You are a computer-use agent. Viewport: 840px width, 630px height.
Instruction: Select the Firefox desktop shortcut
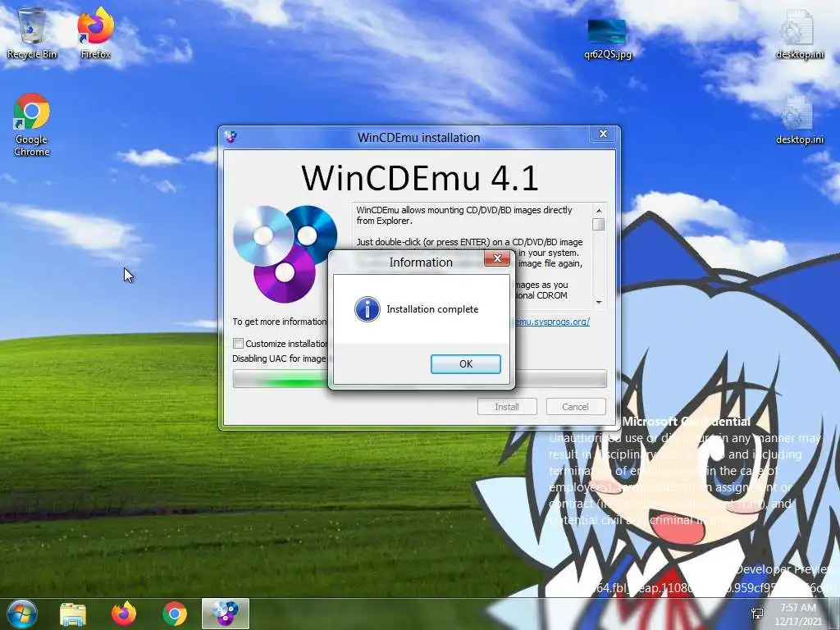[95, 33]
